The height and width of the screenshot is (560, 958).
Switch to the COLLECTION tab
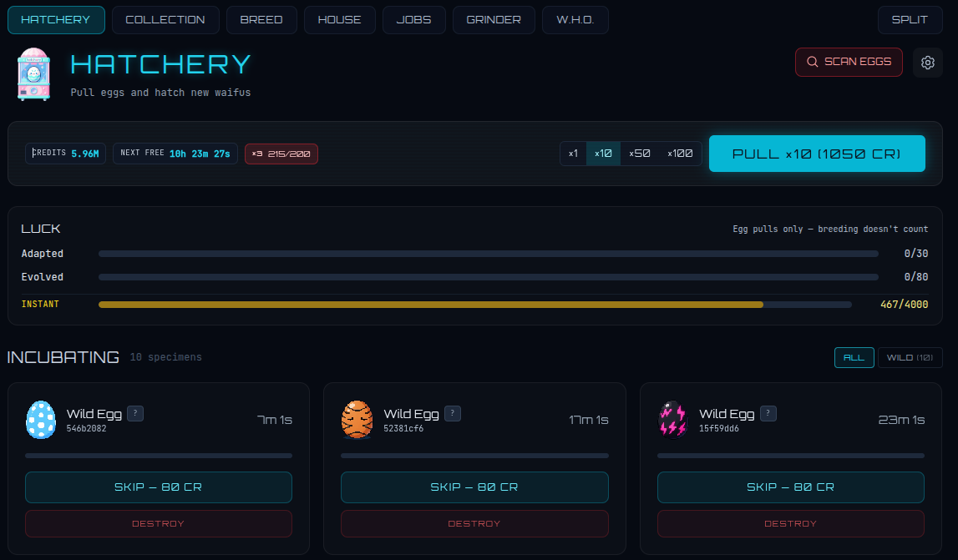coord(165,19)
